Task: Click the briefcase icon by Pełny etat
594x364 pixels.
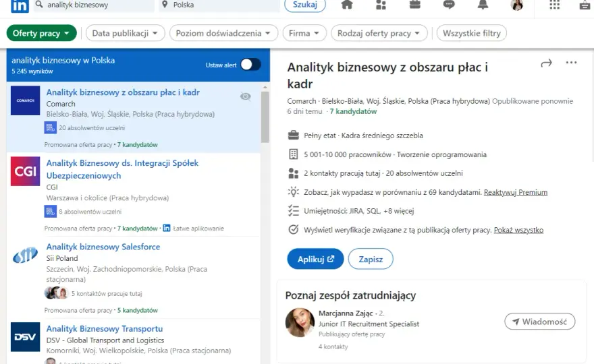Action: (x=293, y=135)
